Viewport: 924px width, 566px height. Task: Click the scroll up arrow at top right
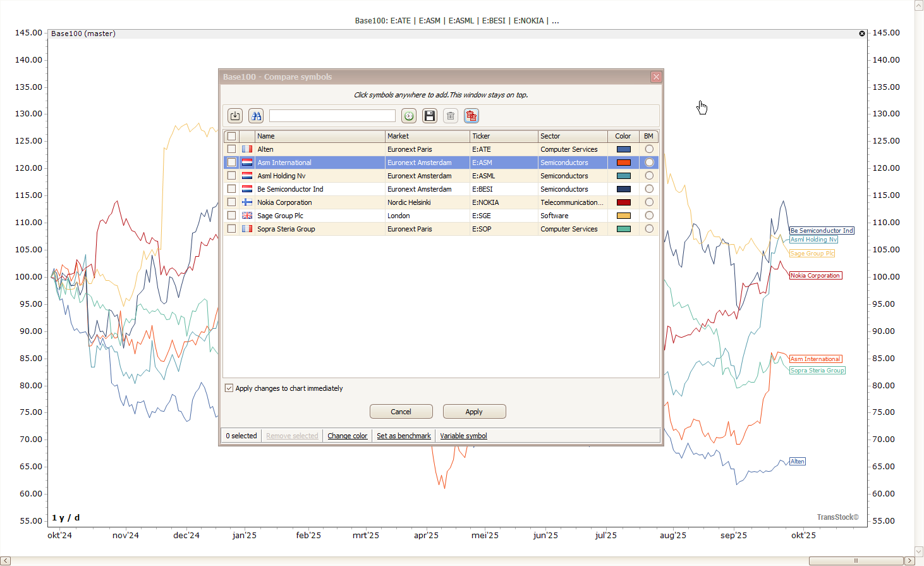919,5
